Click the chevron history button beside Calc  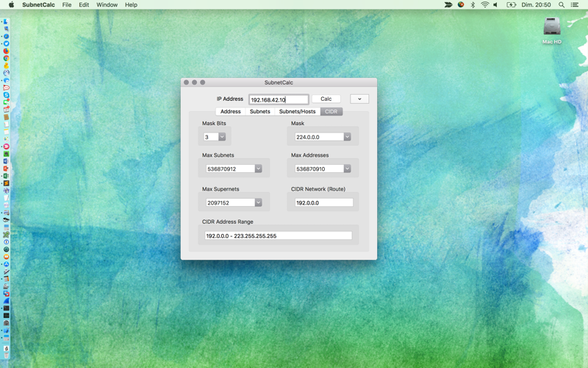[359, 99]
